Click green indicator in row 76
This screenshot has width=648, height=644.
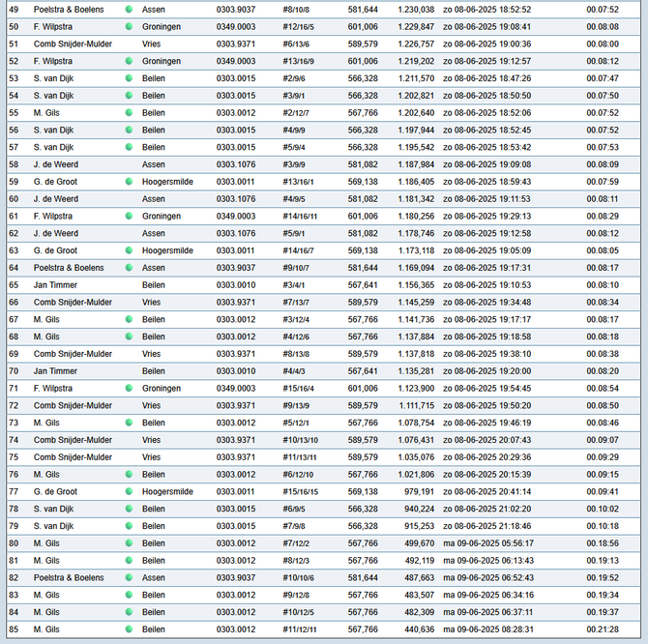[x=129, y=474]
